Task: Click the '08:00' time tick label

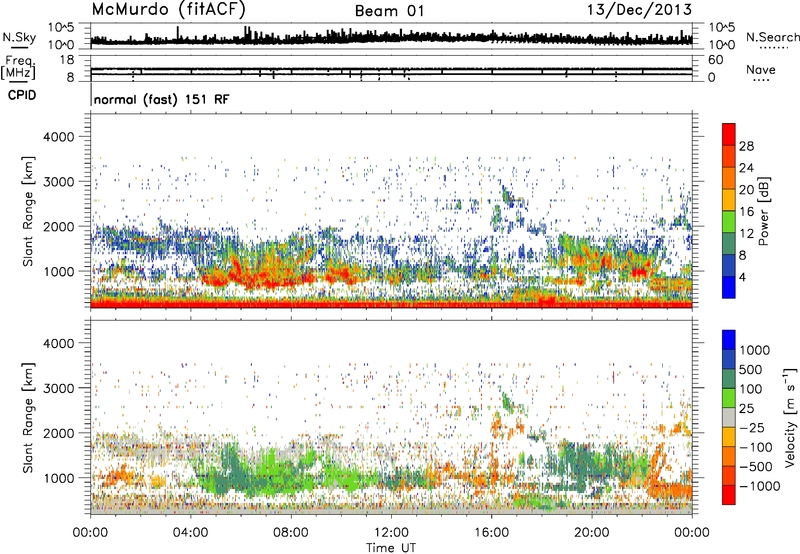Action: 291,533
